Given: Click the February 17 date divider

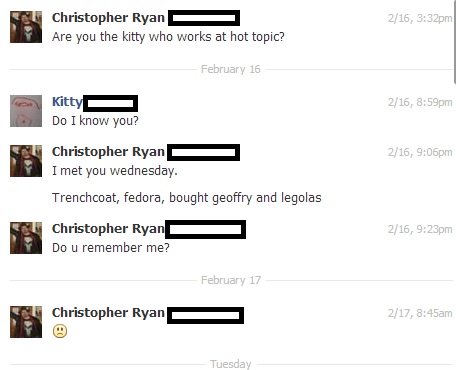Looking at the screenshot, I should tap(231, 280).
